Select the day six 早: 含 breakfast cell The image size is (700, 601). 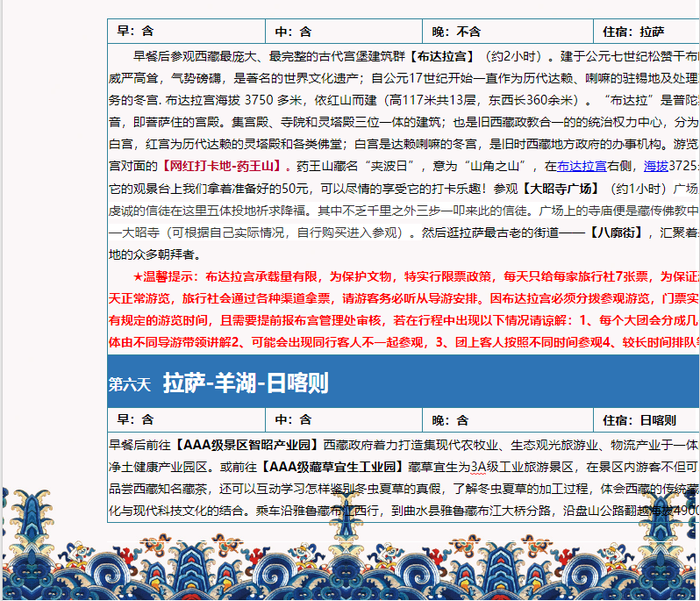coord(186,420)
